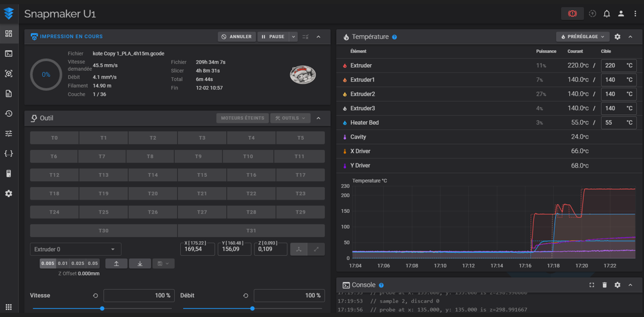Open Temperature panel settings gear
Image resolution: width=644 pixels, height=317 pixels.
pyautogui.click(x=617, y=36)
